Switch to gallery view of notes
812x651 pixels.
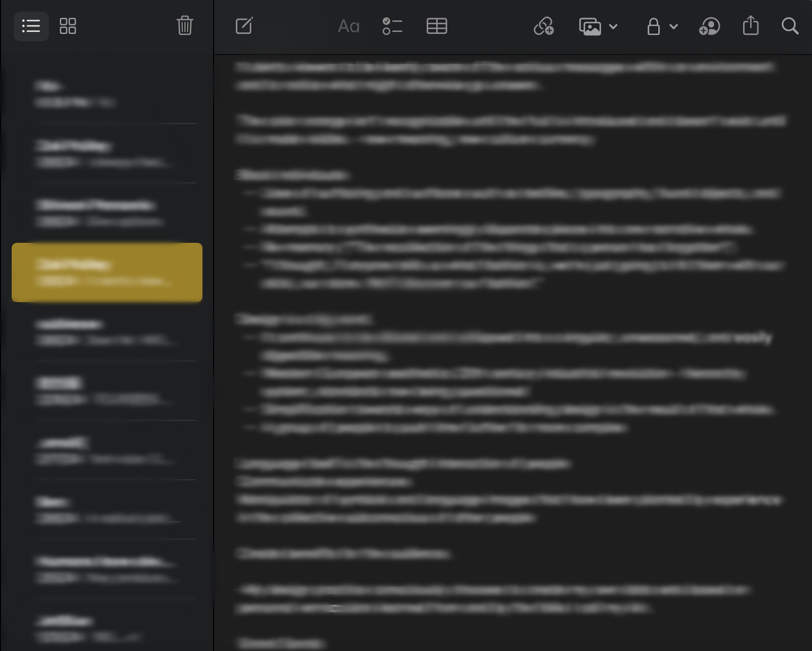68,26
